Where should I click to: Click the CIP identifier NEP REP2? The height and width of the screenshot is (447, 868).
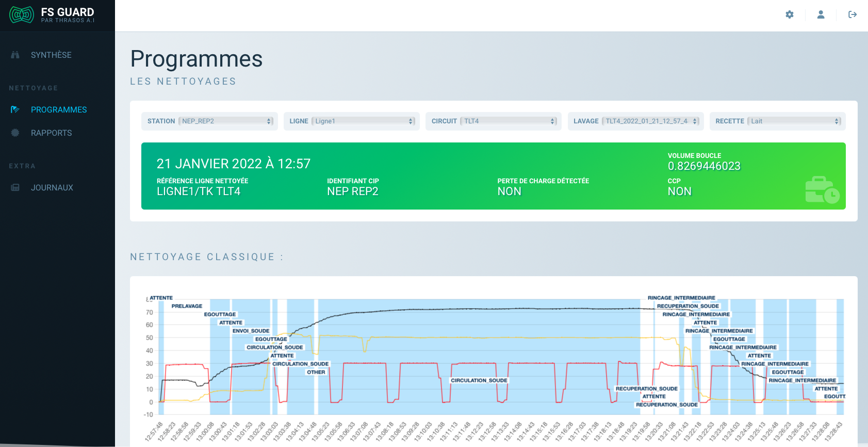(353, 191)
